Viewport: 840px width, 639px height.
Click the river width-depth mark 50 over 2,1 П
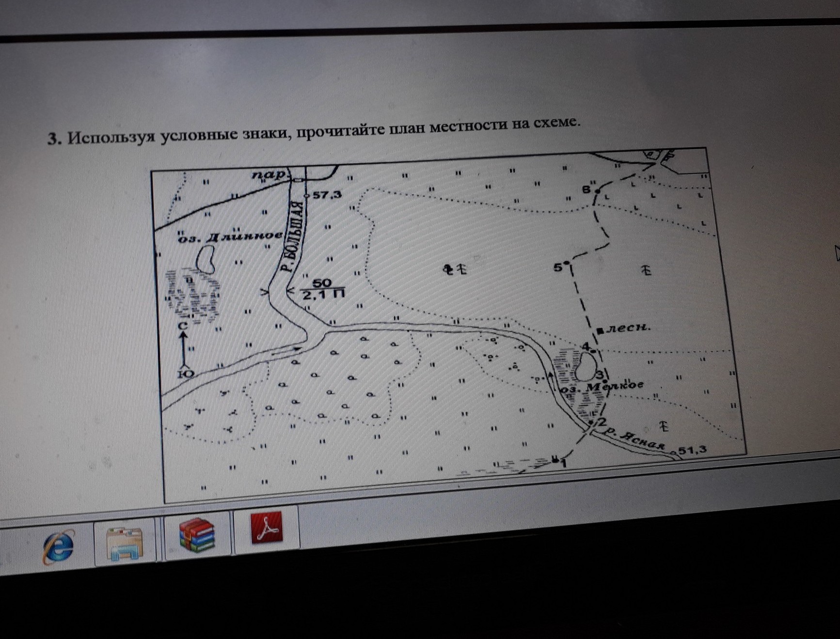click(323, 289)
